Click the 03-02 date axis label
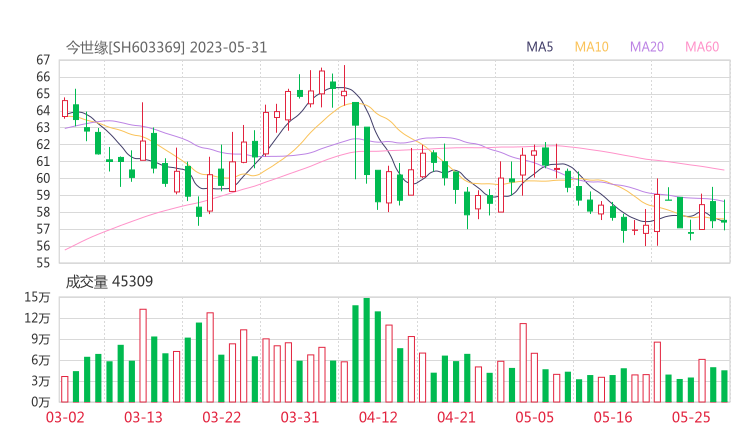This screenshot has width=740, height=440. pos(65,417)
